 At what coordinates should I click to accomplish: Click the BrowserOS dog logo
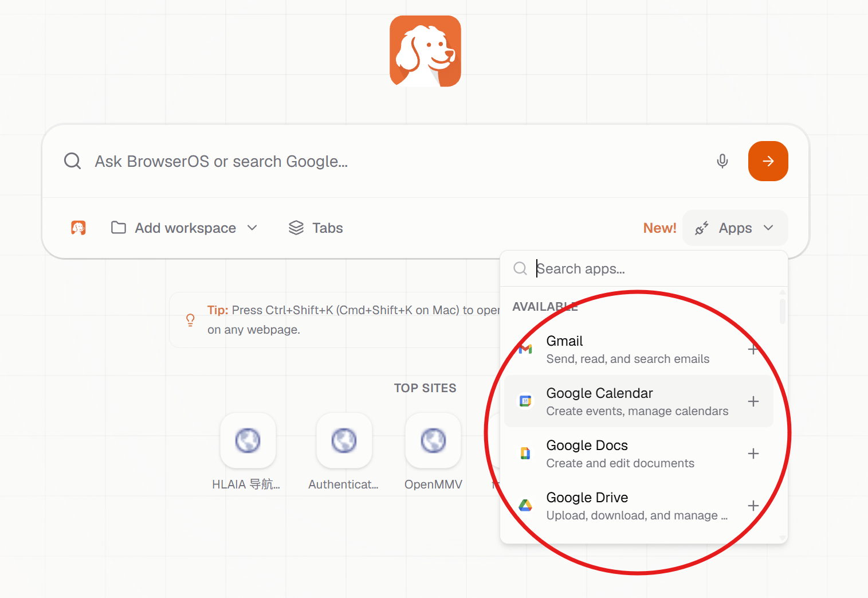(x=425, y=51)
